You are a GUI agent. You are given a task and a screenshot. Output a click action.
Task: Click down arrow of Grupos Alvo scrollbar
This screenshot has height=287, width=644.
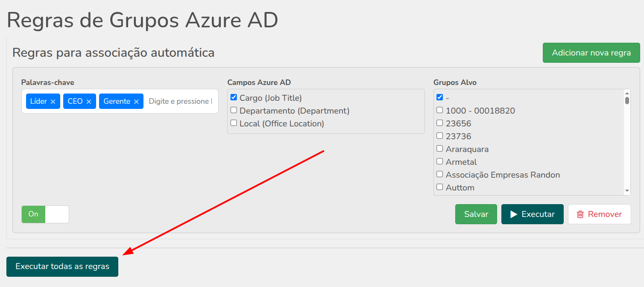[x=627, y=190]
